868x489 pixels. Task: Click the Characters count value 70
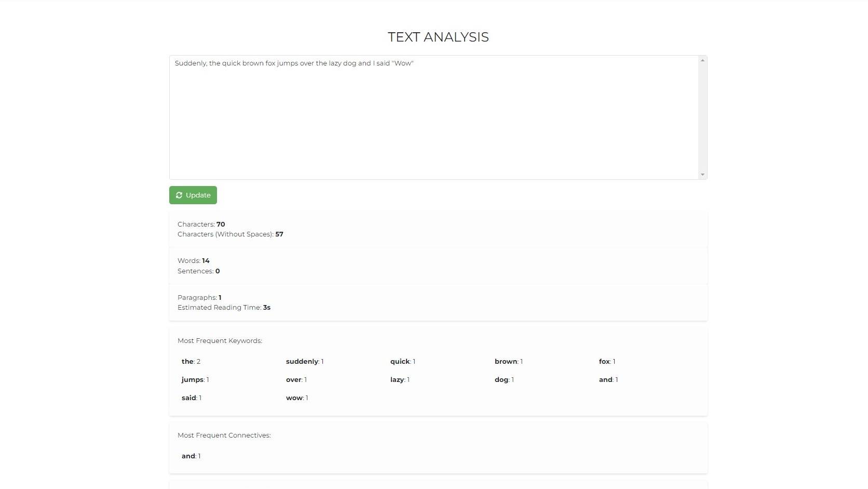[221, 224]
